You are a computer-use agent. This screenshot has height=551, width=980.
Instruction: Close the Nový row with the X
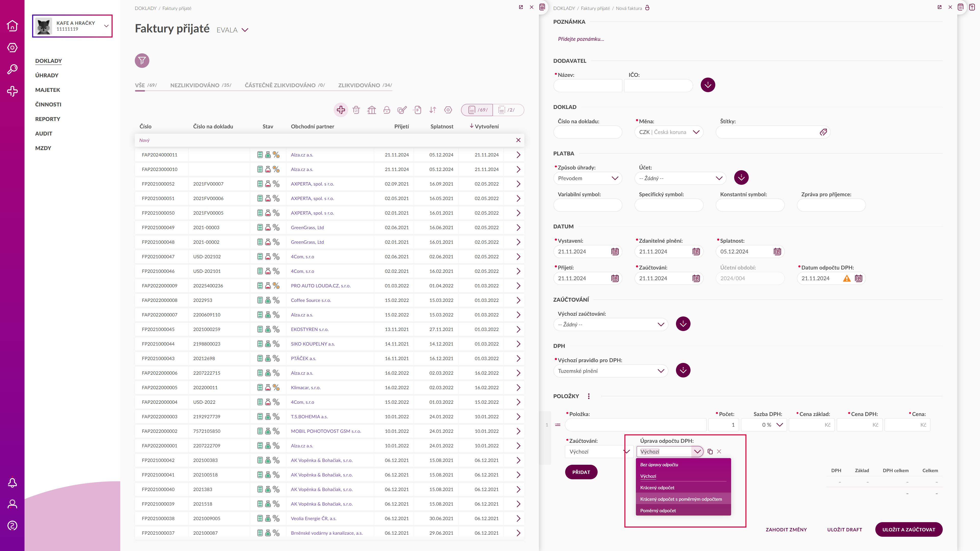518,140
